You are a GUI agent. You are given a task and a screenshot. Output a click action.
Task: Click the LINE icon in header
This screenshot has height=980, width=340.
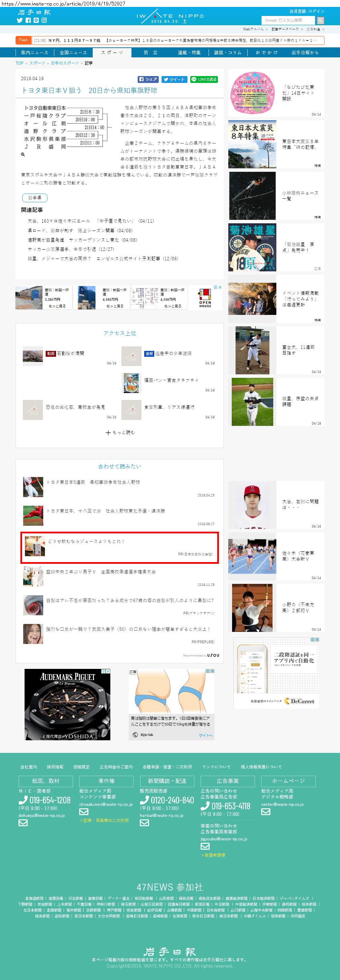coord(36,20)
